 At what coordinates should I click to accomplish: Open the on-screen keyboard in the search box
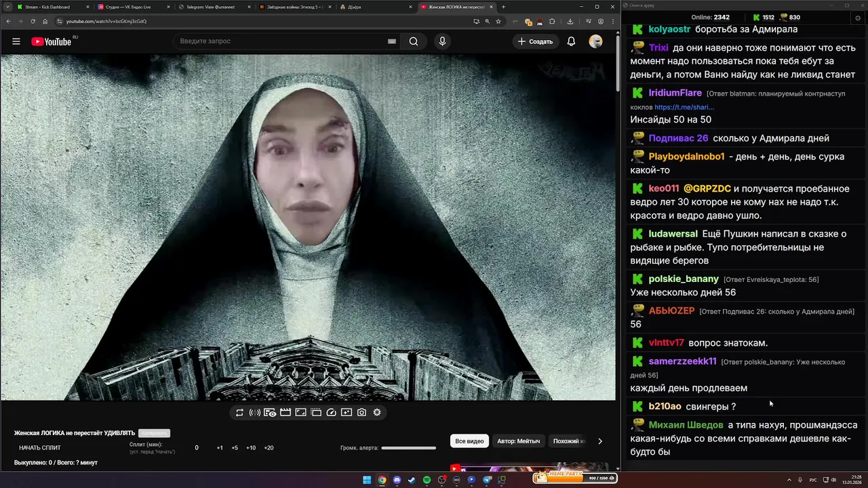click(392, 41)
